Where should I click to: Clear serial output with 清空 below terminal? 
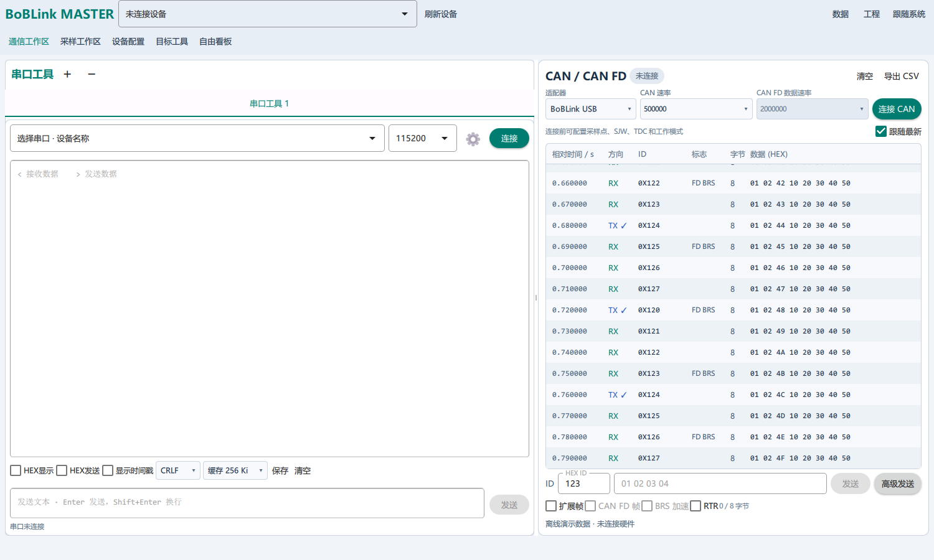point(303,470)
